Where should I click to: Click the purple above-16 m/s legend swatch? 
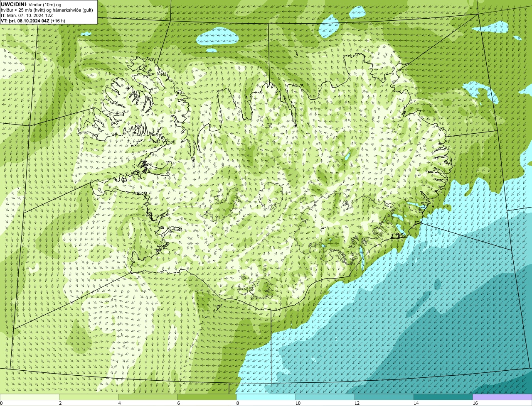coord(502,397)
